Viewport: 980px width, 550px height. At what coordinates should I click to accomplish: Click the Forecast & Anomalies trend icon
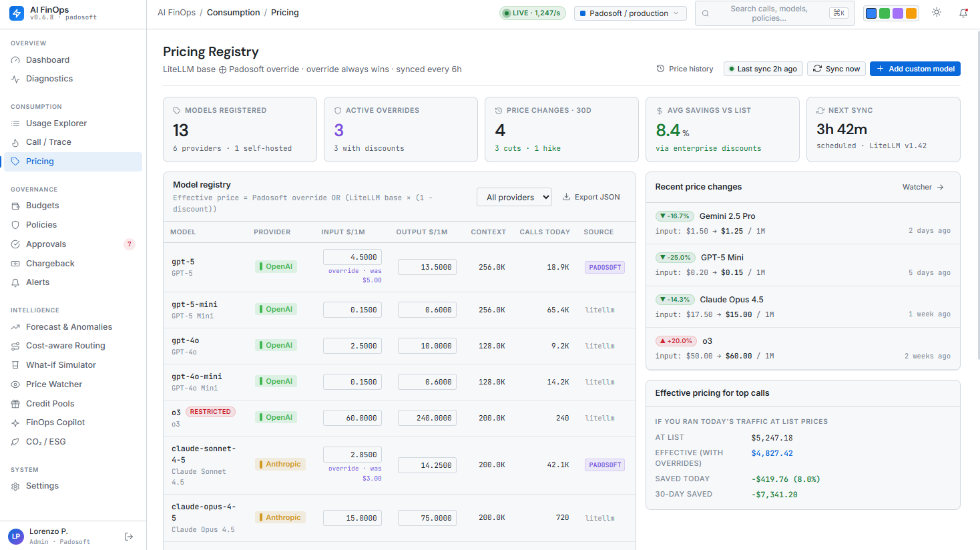coord(15,327)
